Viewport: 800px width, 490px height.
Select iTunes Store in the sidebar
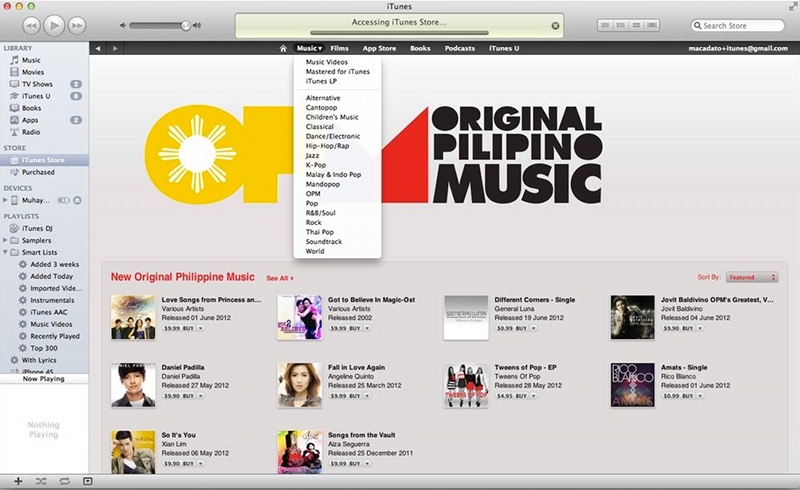44,160
